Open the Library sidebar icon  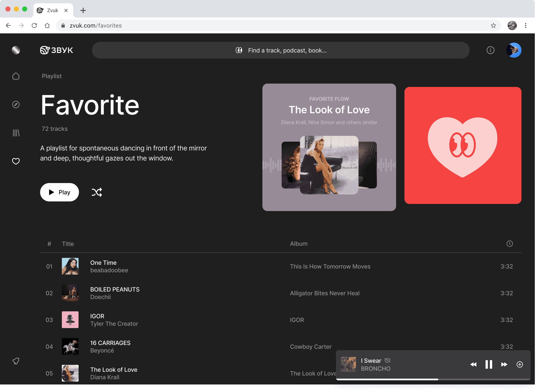pyautogui.click(x=16, y=133)
